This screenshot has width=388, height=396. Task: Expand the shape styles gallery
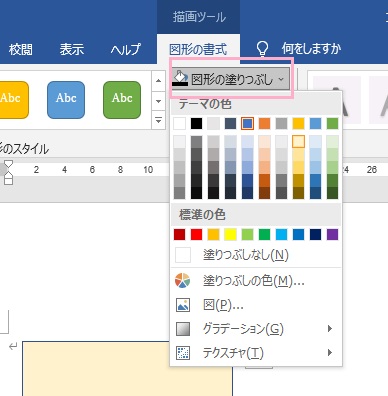click(159, 120)
